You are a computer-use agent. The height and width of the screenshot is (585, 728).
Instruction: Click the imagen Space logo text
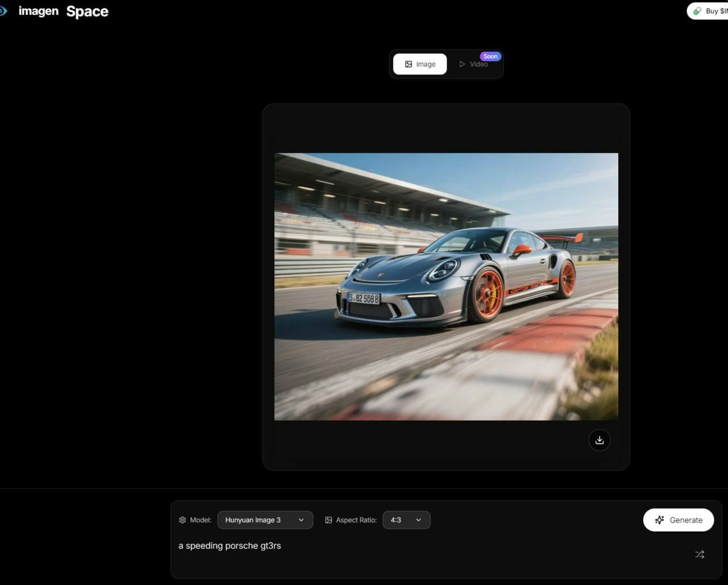(63, 11)
